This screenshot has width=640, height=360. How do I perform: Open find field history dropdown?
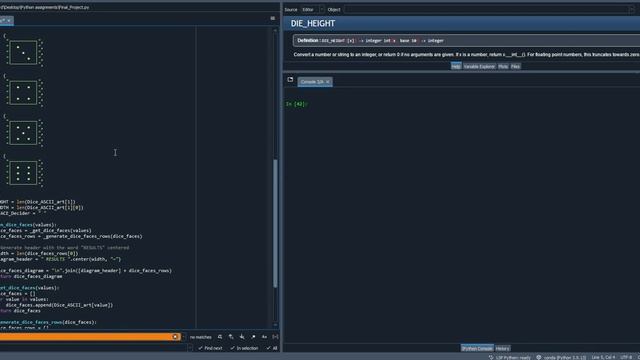click(184, 337)
